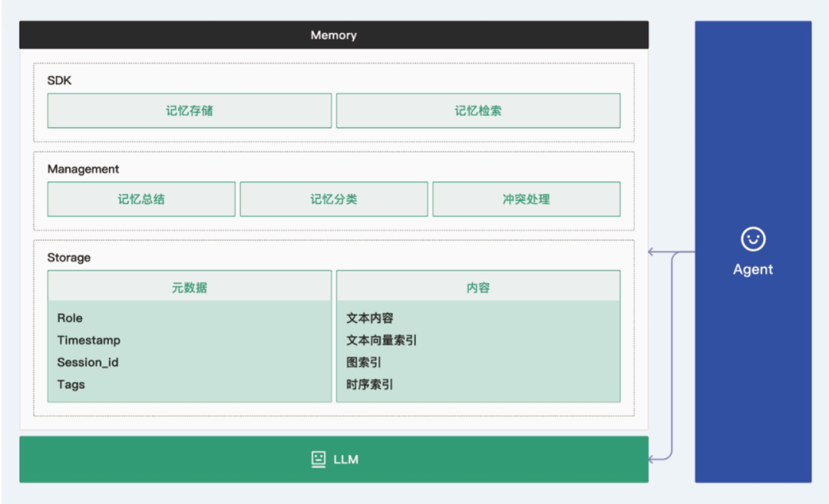Click the 时序索引 entry
The width and height of the screenshot is (829, 504).
point(369,384)
